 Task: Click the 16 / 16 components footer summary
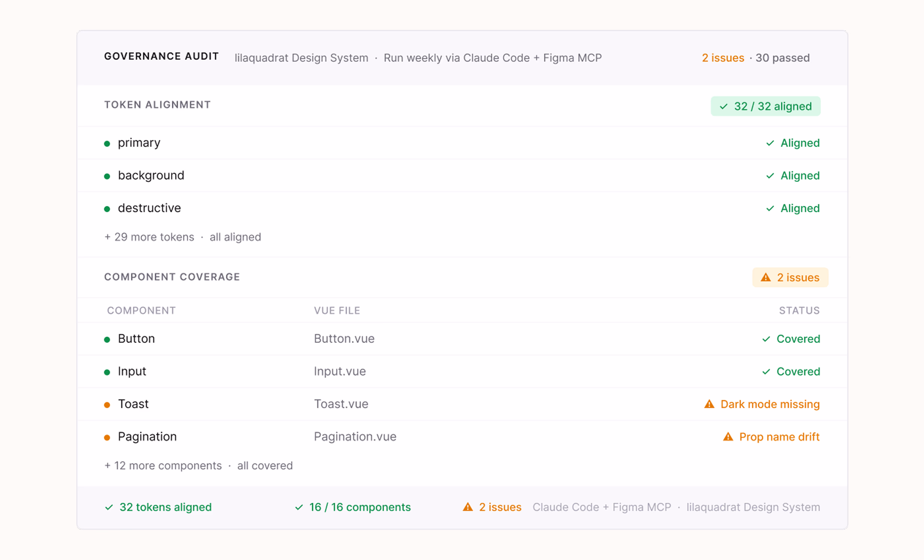[x=360, y=508]
